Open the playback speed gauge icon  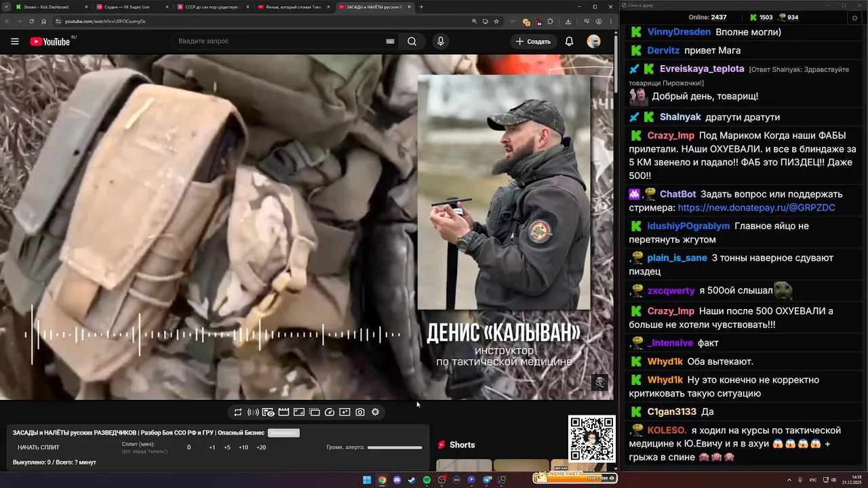click(330, 412)
